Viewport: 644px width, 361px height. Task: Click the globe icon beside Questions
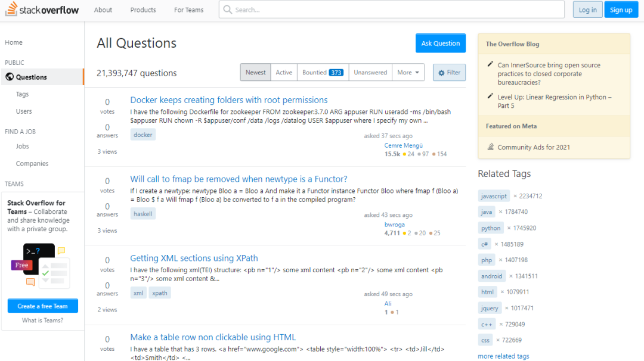10,77
